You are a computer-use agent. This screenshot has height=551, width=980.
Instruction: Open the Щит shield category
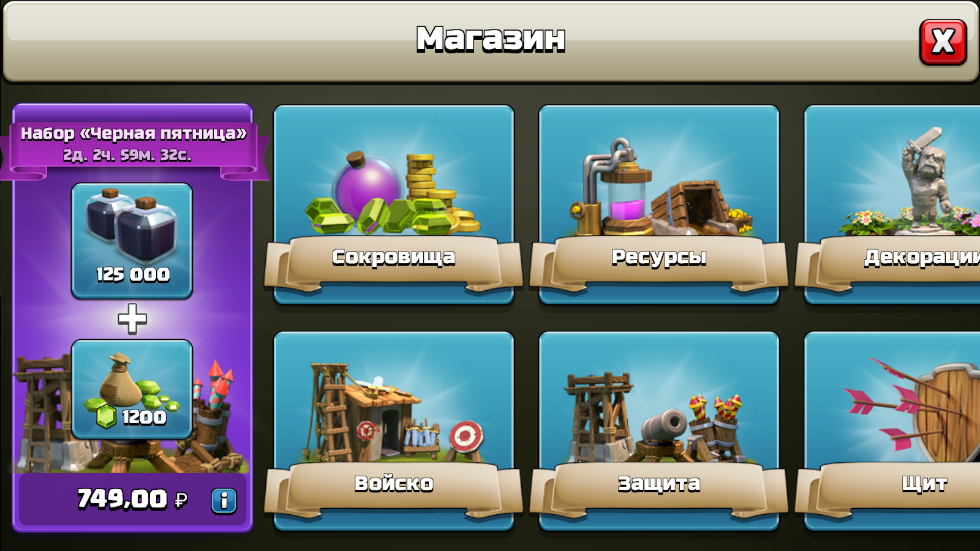click(x=892, y=430)
